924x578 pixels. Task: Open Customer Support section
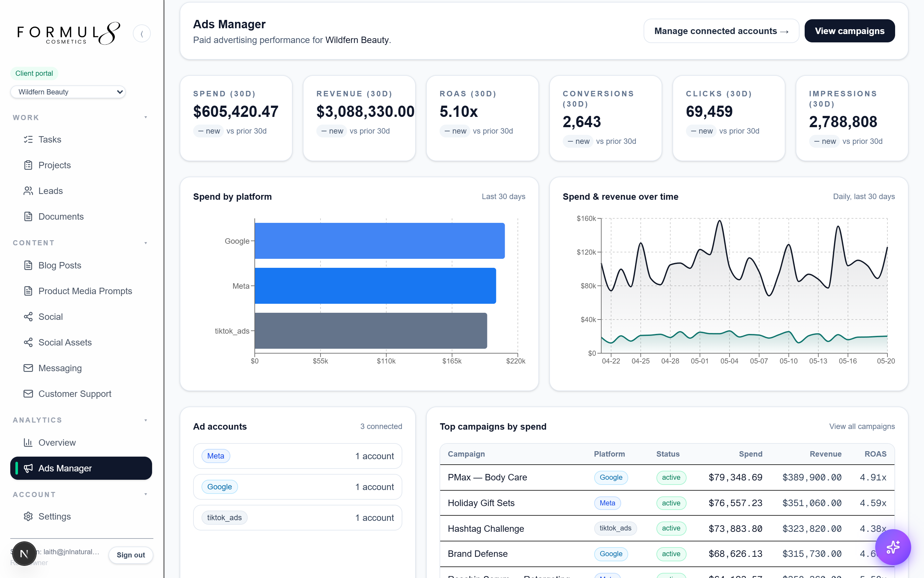pos(81,393)
